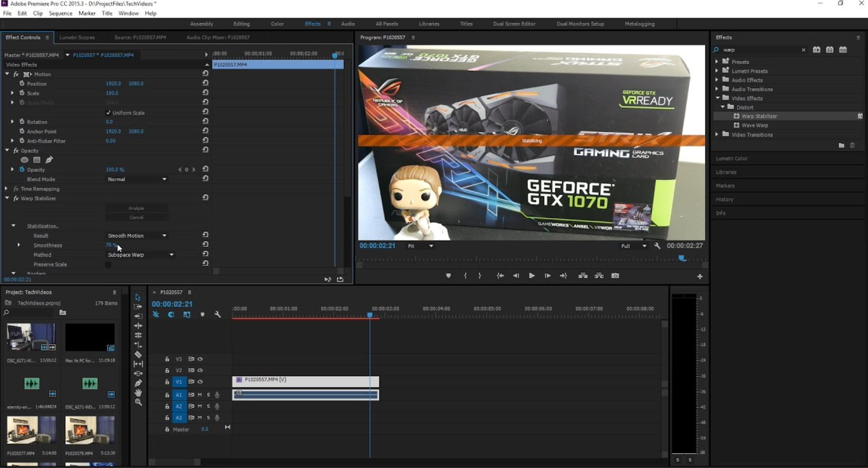
Task: Click the Cancel button in Effect Controls
Action: (x=136, y=217)
